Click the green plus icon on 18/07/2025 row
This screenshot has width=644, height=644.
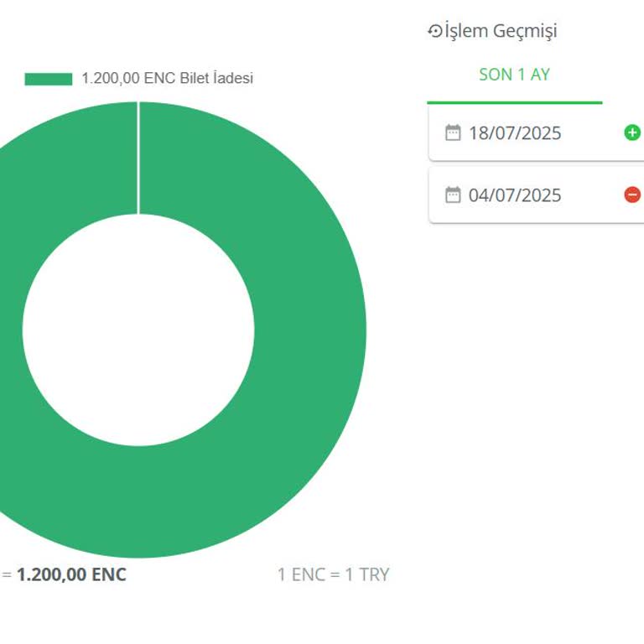coord(632,132)
